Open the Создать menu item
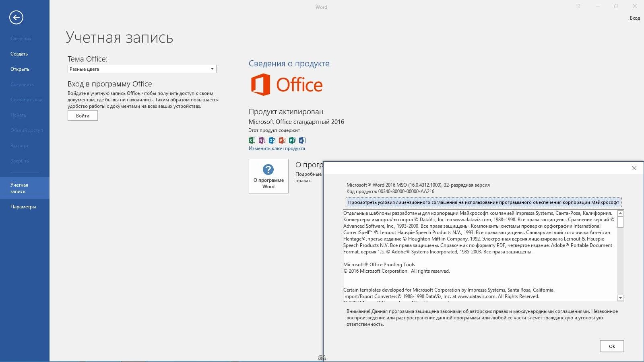This screenshot has width=644, height=362. pos(19,54)
